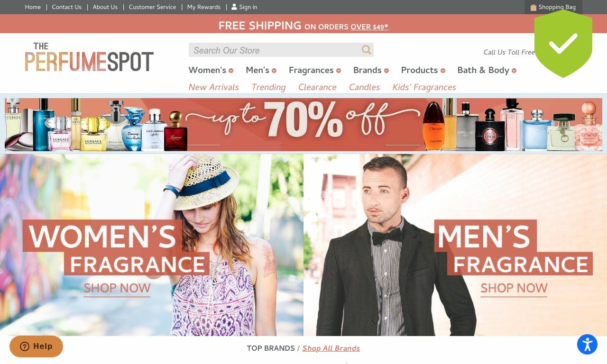Open the My Rewards link

pos(204,7)
